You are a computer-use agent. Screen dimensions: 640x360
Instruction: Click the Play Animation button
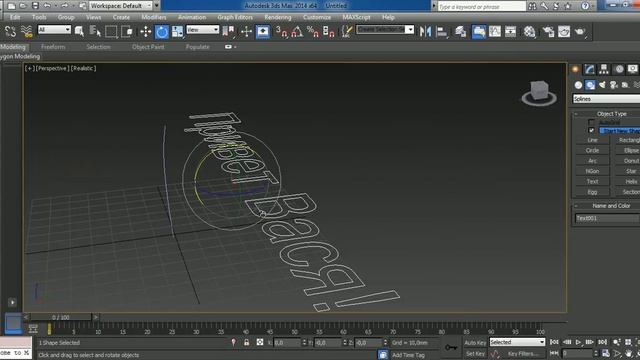point(578,342)
